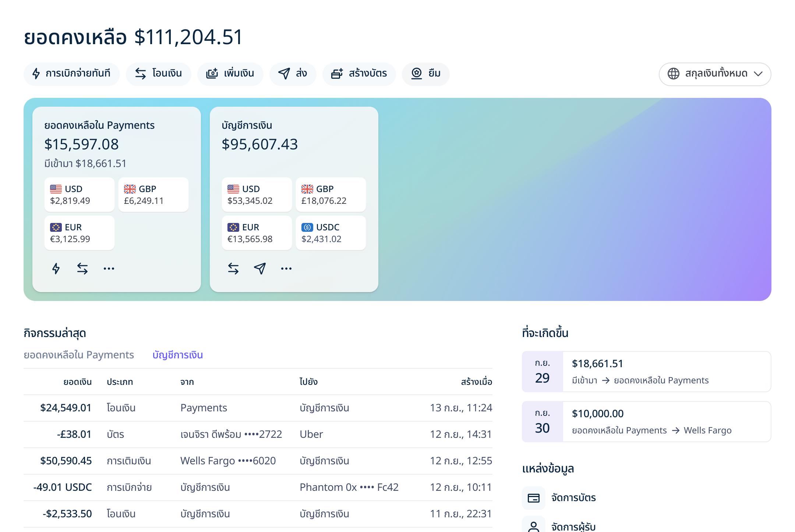This screenshot has height=532, width=795.
Task: Click the lightning instant payout icon in Payments card
Action: (56, 269)
